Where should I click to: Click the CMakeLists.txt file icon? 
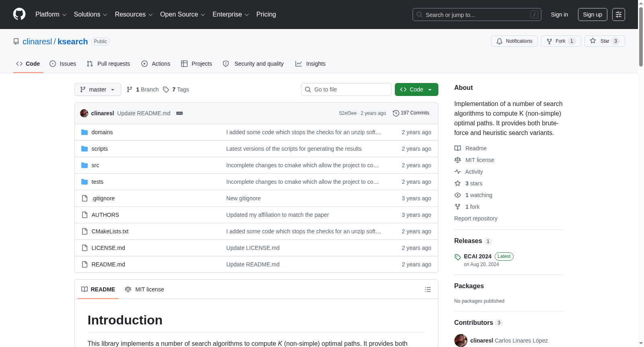click(x=85, y=231)
